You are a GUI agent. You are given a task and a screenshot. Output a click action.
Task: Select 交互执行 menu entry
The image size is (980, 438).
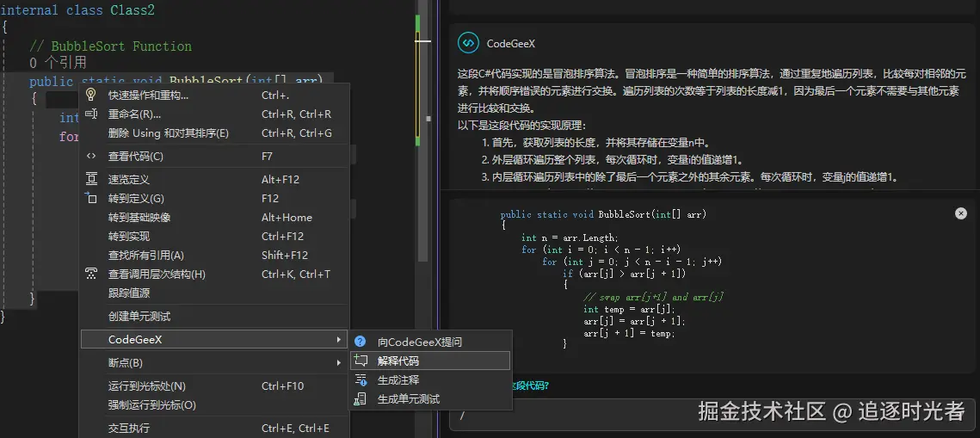click(x=213, y=428)
